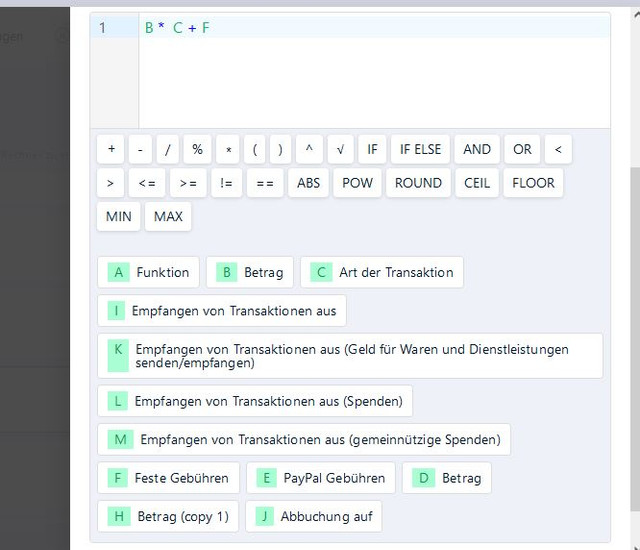Insert the greater-than operator
The height and width of the screenshot is (550, 640).
(110, 183)
